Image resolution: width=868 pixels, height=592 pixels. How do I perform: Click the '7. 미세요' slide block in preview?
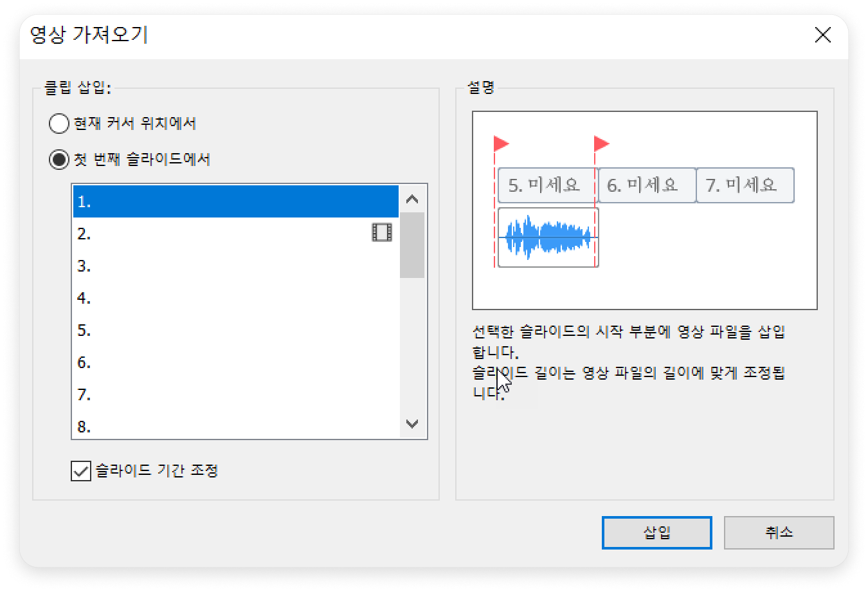pos(745,185)
